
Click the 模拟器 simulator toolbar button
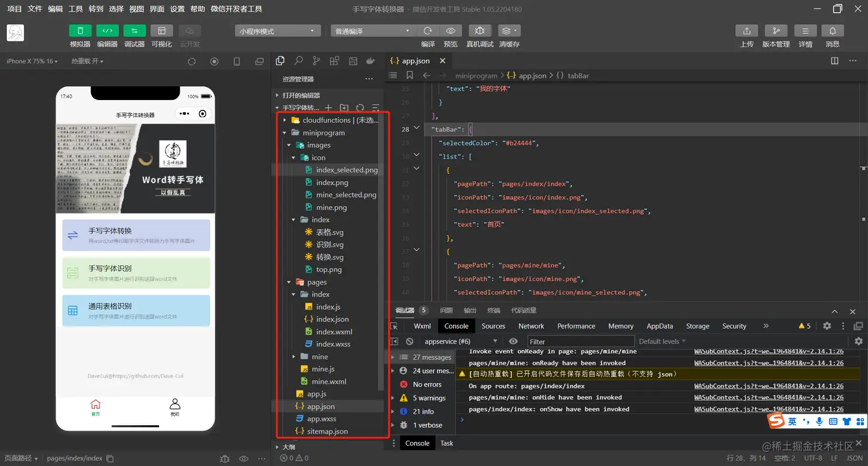(x=80, y=31)
